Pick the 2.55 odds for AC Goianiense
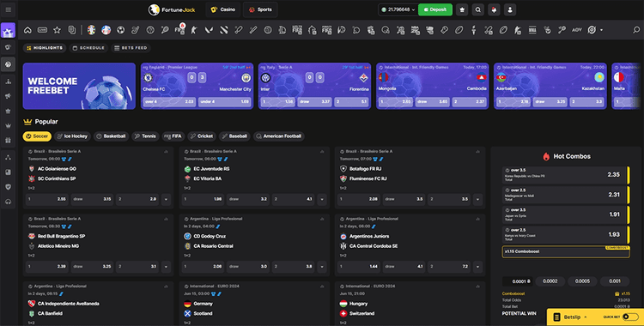644x326 pixels. tap(47, 200)
